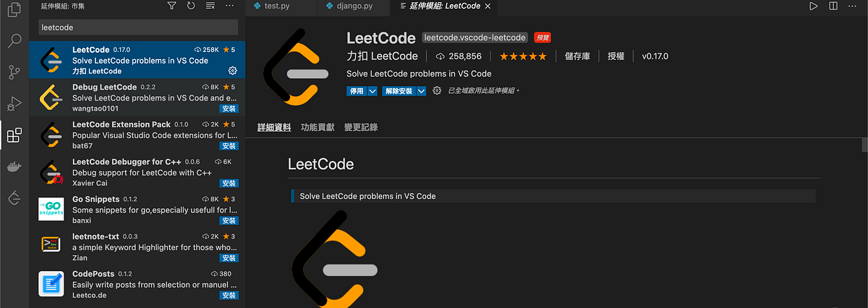
Task: Clear extensions search results
Action: click(210, 6)
